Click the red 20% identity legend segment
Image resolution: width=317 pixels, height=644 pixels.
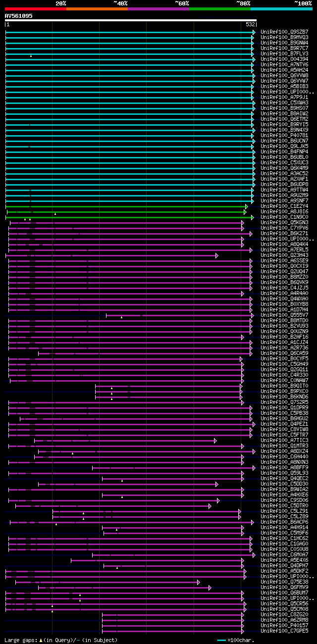coord(36,8)
